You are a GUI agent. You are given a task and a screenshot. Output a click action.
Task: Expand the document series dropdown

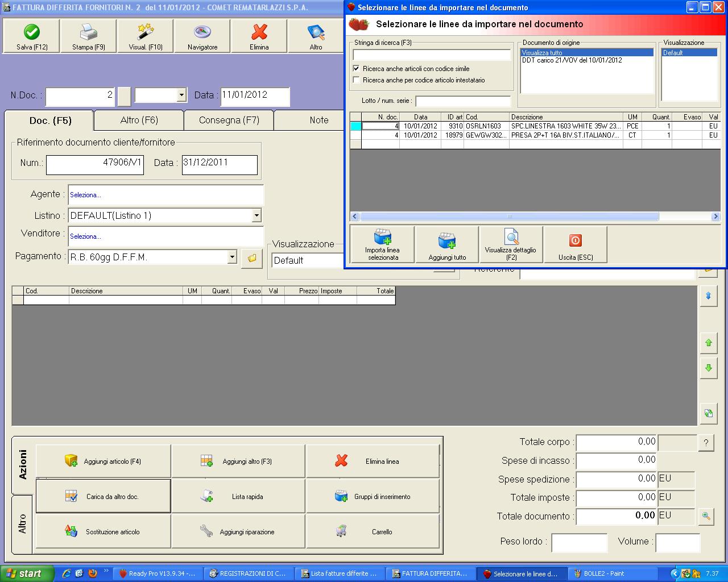[182, 95]
